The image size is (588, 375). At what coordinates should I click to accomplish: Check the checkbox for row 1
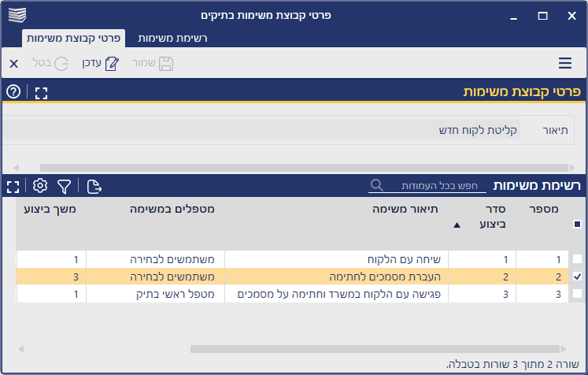point(578,259)
